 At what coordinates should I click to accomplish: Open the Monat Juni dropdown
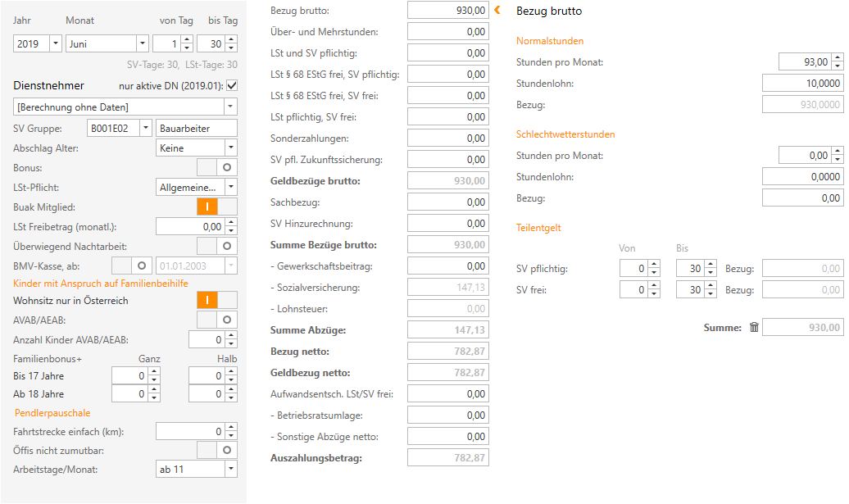[143, 43]
